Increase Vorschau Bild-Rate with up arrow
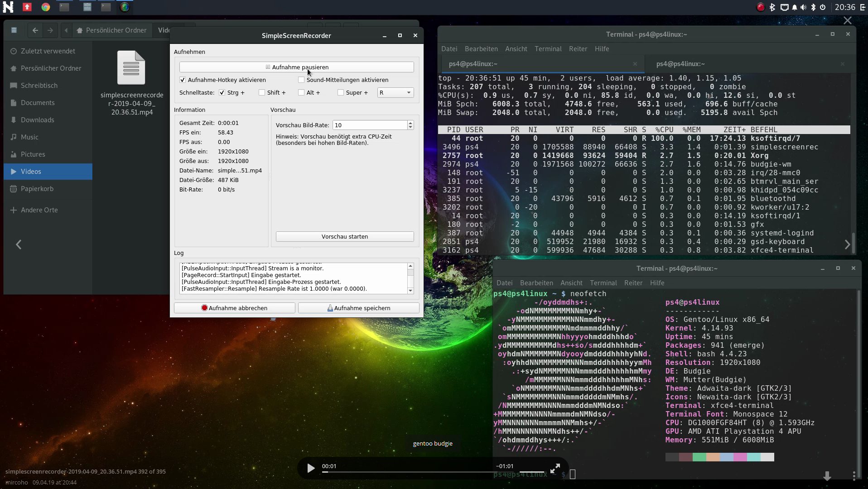 pos(410,123)
